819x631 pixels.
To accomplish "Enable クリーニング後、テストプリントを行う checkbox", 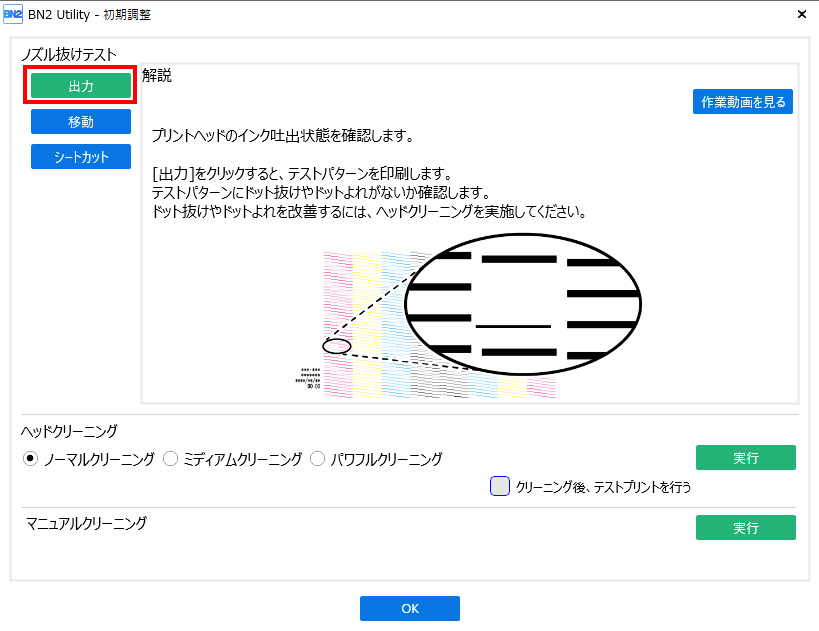I will (500, 486).
